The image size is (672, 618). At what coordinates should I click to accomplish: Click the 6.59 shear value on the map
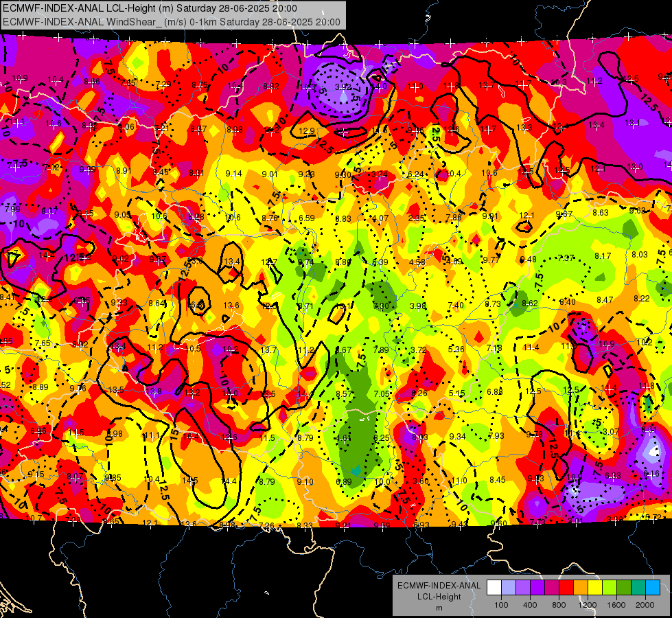click(x=307, y=218)
